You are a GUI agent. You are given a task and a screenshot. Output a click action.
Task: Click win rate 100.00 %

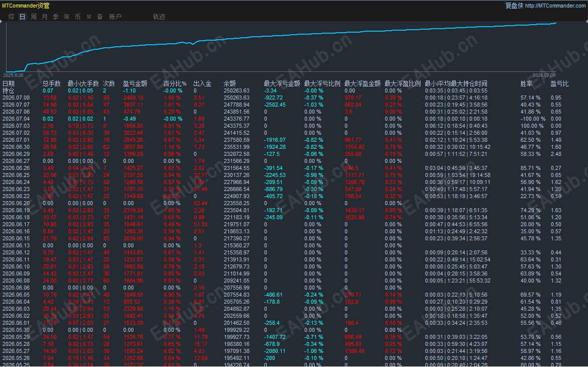click(x=532, y=126)
